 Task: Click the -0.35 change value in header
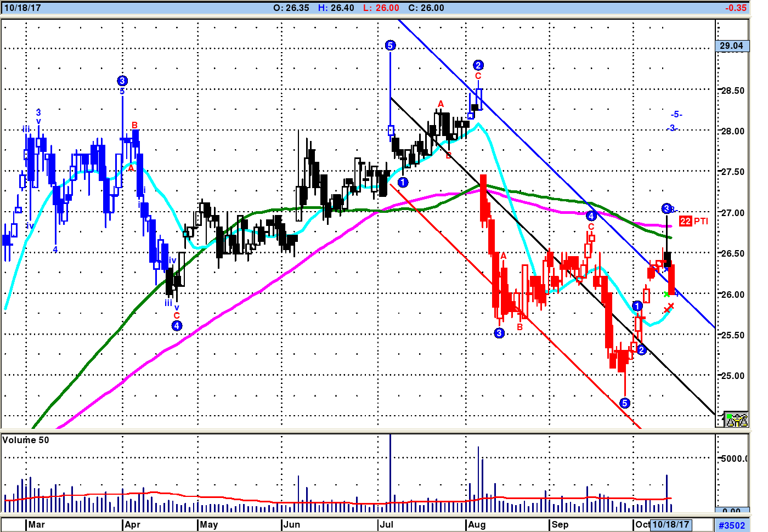click(x=735, y=8)
